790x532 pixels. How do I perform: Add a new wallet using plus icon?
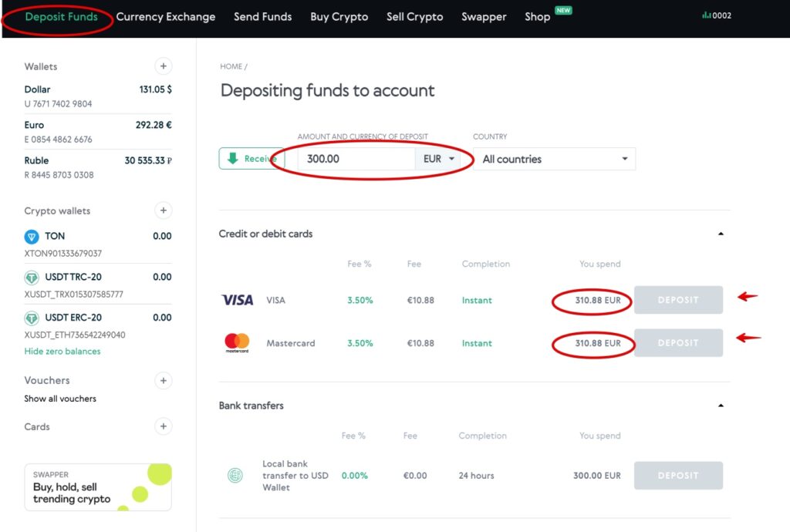(163, 66)
